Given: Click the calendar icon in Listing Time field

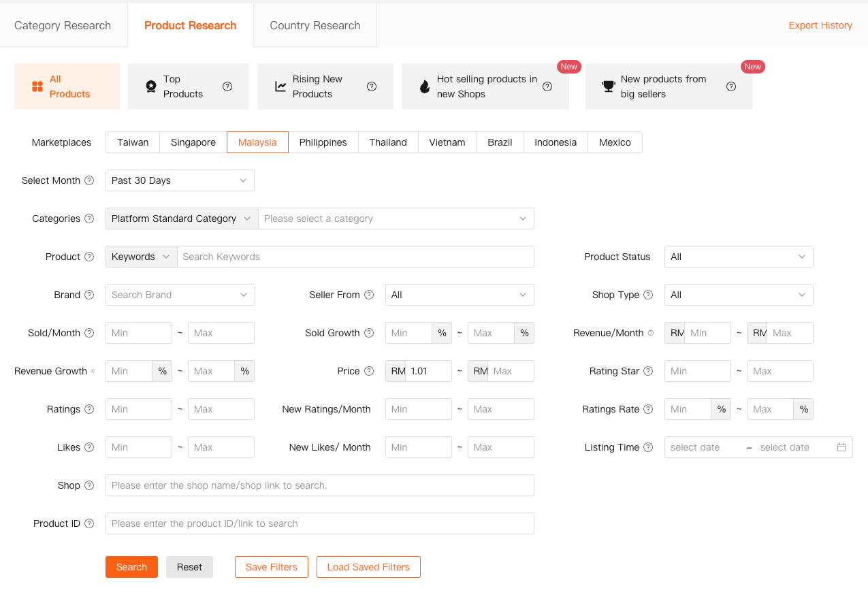Looking at the screenshot, I should click(x=841, y=447).
